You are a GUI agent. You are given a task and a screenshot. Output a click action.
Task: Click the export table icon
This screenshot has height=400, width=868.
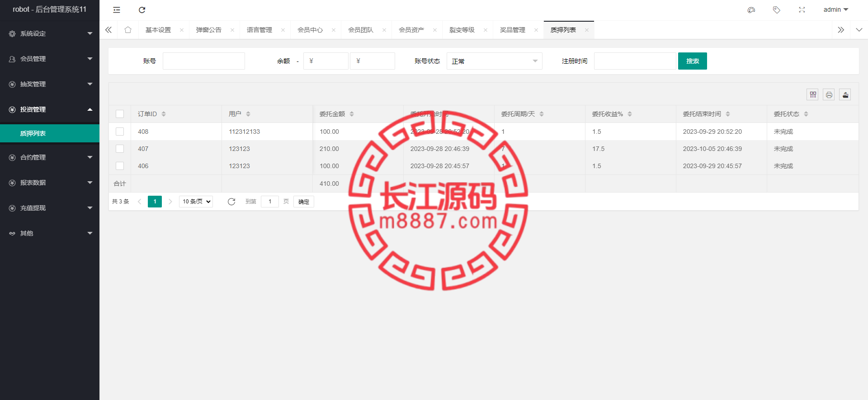click(x=845, y=94)
